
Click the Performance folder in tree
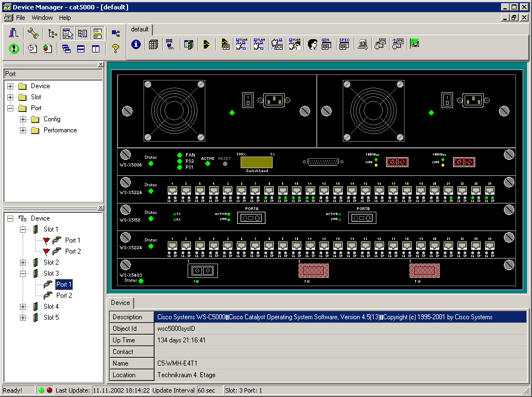60,130
